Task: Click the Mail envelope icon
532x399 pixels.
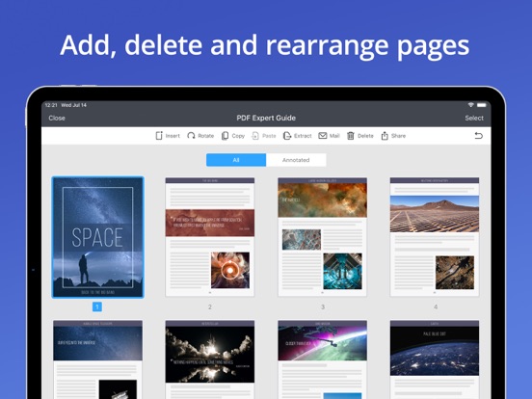Action: click(x=322, y=136)
